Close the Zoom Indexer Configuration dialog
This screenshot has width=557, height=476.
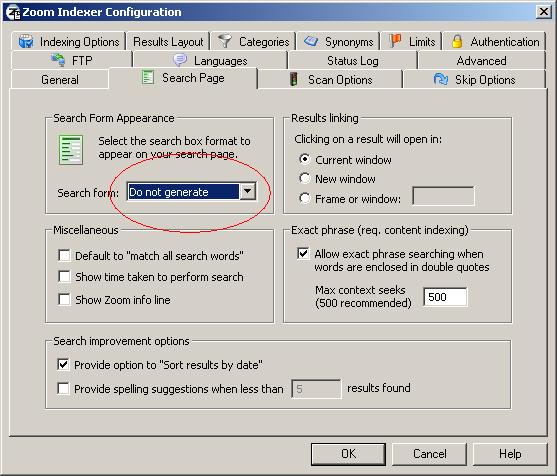pos(544,12)
